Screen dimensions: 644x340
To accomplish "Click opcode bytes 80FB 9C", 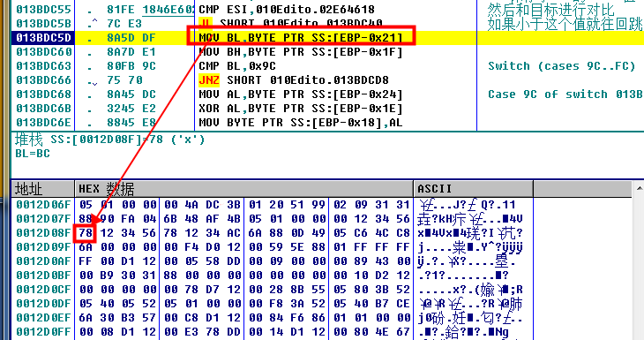I will tap(131, 65).
